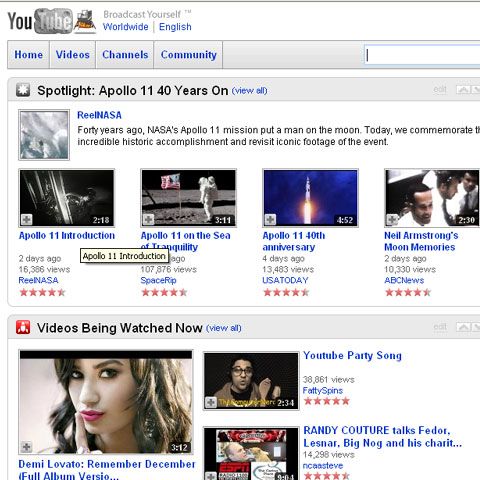Move Spotlight module up with arrow
The width and height of the screenshot is (480, 480).
[464, 89]
